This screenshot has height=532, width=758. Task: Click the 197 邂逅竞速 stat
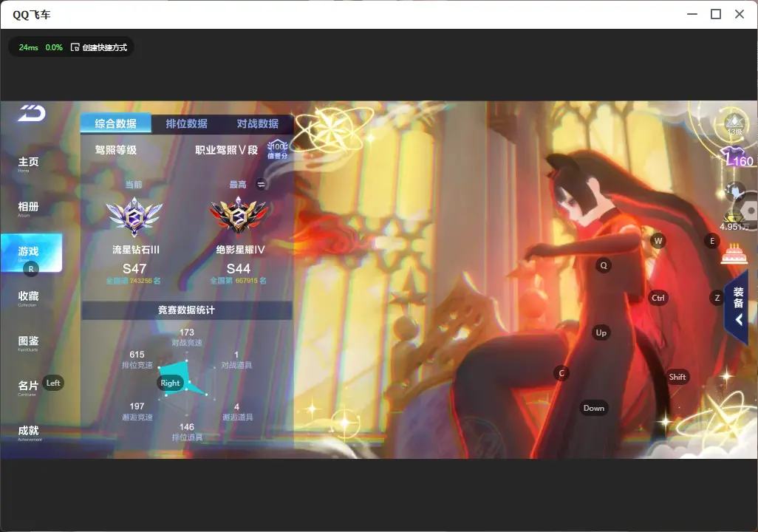click(137, 411)
